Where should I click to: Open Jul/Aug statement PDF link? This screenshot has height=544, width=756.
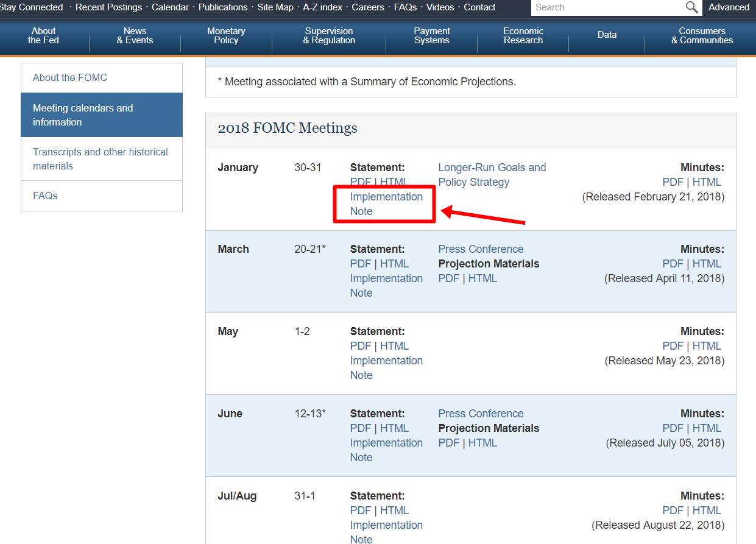(x=361, y=510)
